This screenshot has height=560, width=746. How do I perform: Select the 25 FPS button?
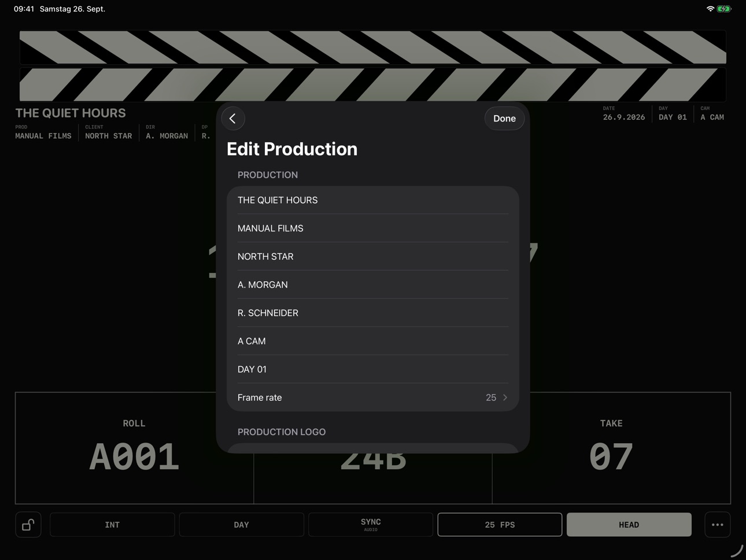(500, 525)
